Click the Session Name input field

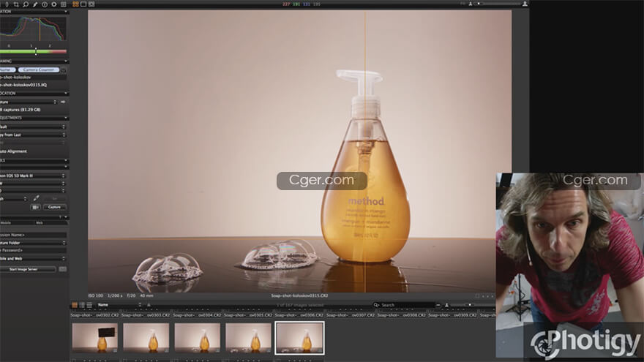click(33, 235)
